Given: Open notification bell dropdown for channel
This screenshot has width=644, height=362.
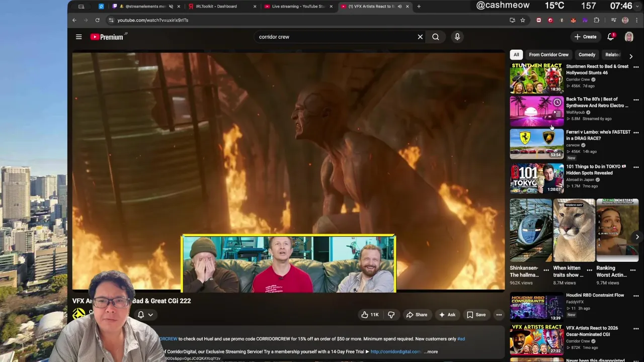Looking at the screenshot, I should 145,315.
